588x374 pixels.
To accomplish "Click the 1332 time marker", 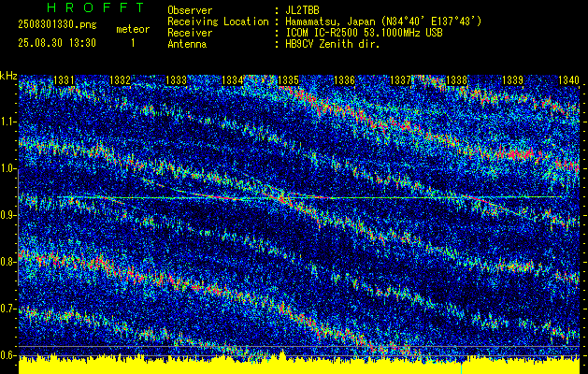I will coord(120,79).
